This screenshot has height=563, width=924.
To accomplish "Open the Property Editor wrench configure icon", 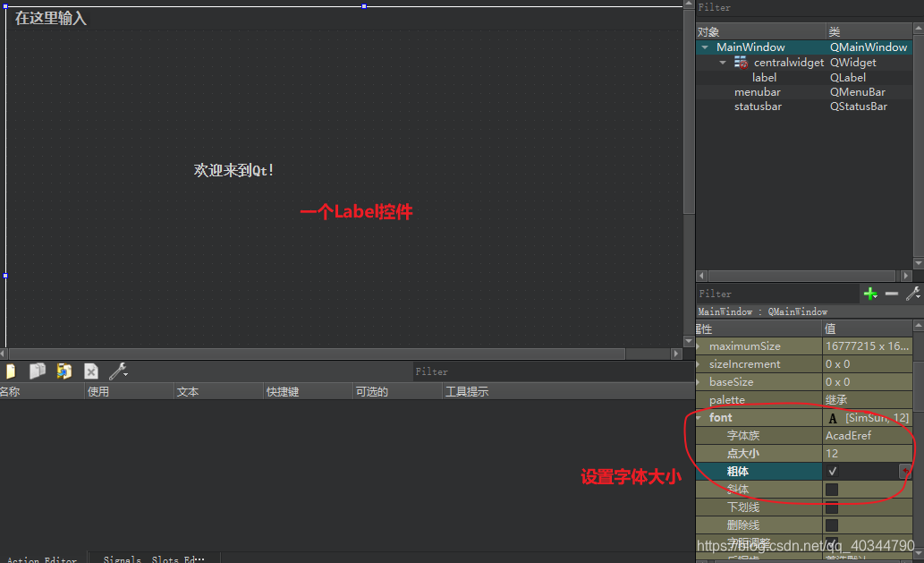I will click(x=912, y=293).
